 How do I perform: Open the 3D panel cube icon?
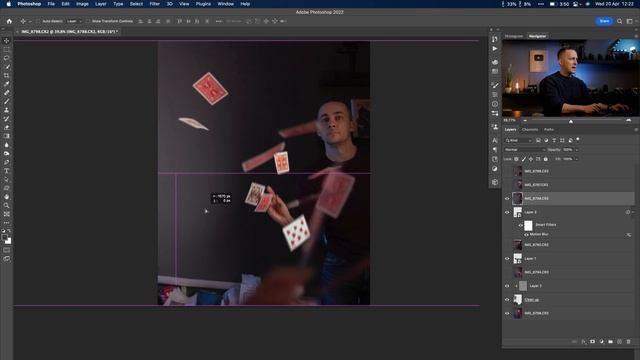[495, 182]
